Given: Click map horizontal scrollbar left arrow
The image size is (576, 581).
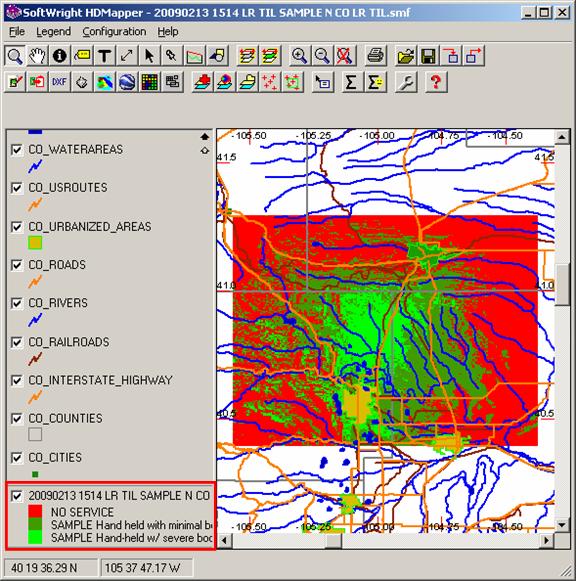Looking at the screenshot, I should point(224,540).
